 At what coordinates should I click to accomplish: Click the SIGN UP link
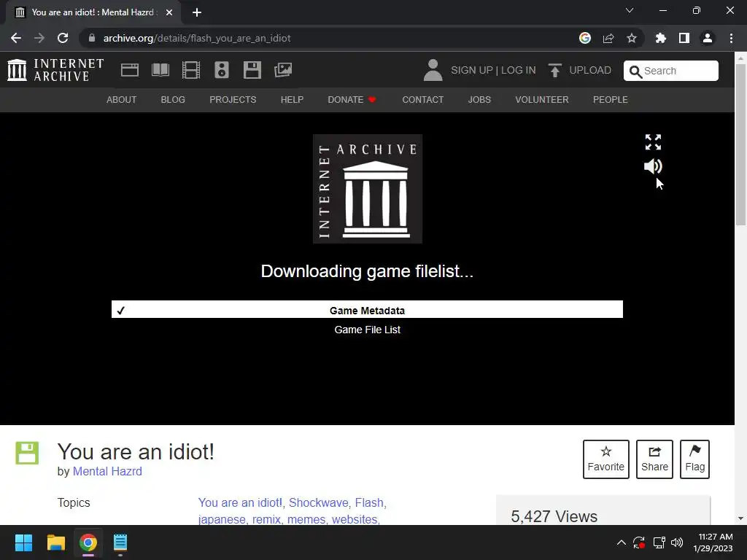(472, 70)
